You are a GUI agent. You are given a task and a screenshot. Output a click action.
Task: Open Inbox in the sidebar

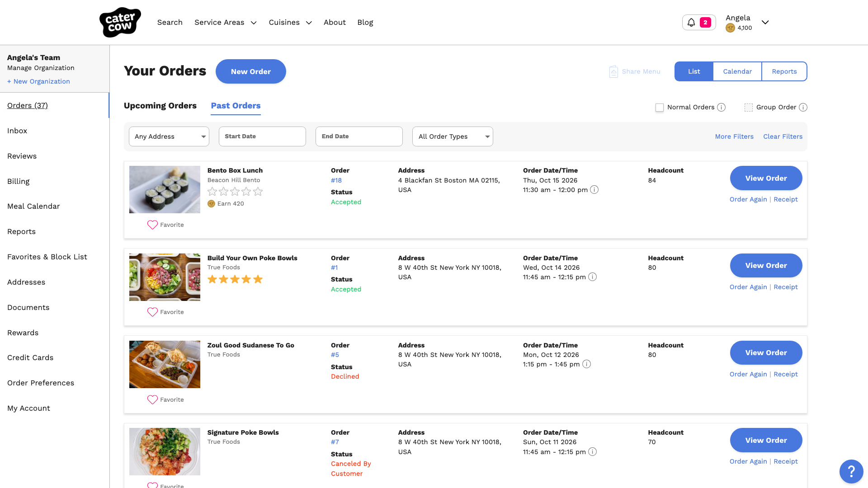tap(17, 131)
